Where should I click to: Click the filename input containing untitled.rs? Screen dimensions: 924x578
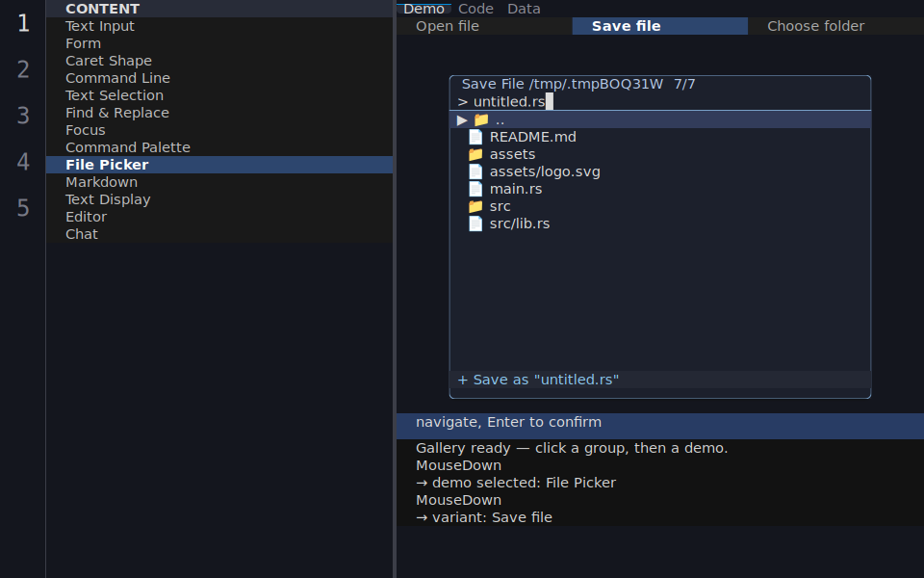tap(660, 101)
